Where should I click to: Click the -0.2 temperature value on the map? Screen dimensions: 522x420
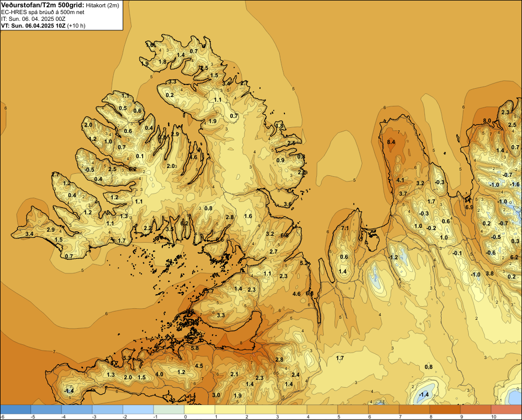pos(431,228)
